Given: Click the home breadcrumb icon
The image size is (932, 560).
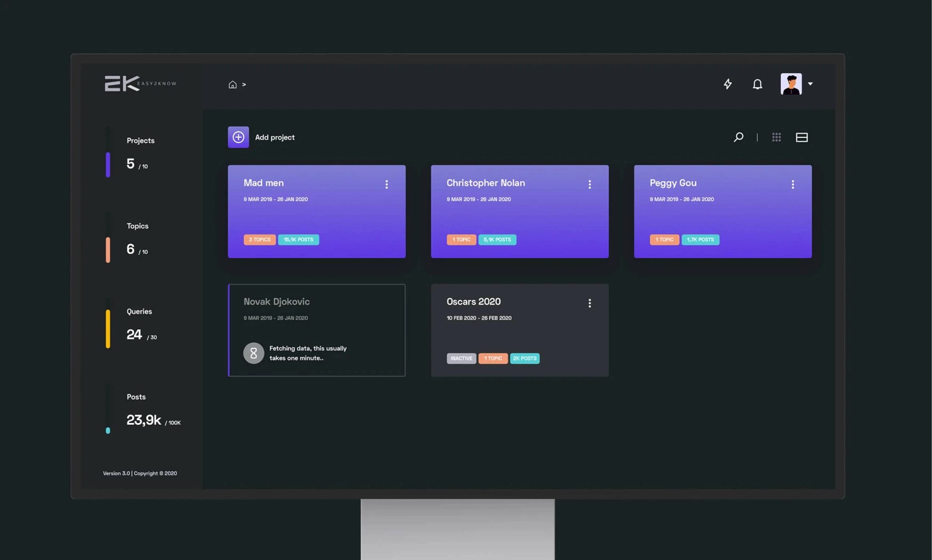Looking at the screenshot, I should [232, 84].
